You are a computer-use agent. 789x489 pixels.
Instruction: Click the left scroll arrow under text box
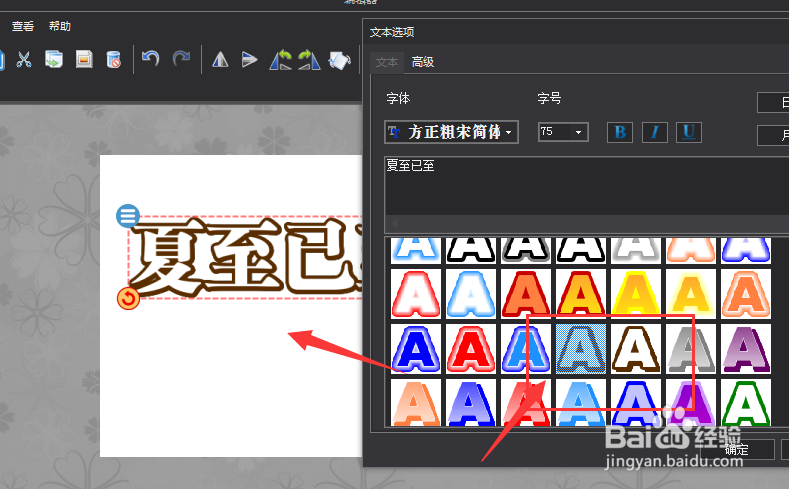pos(394,223)
